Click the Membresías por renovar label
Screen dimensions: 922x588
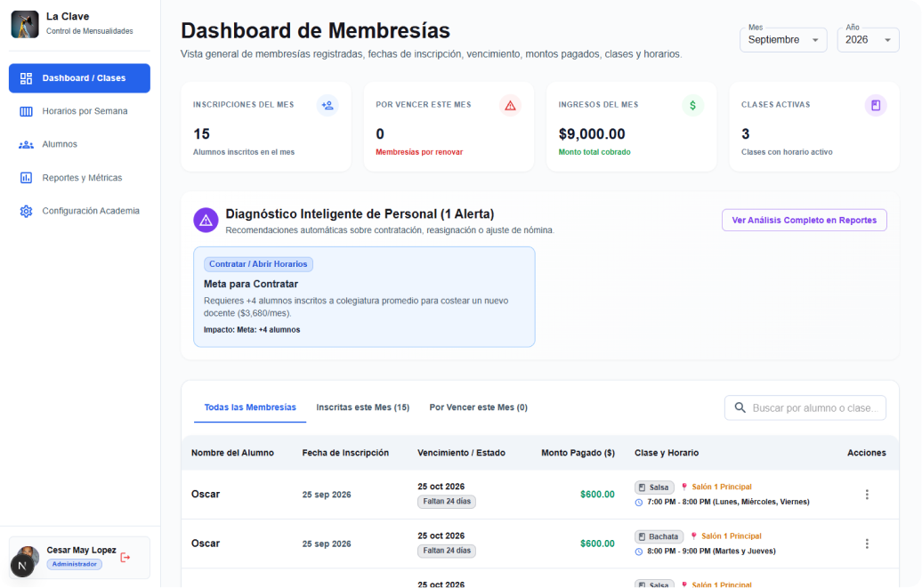[419, 152]
